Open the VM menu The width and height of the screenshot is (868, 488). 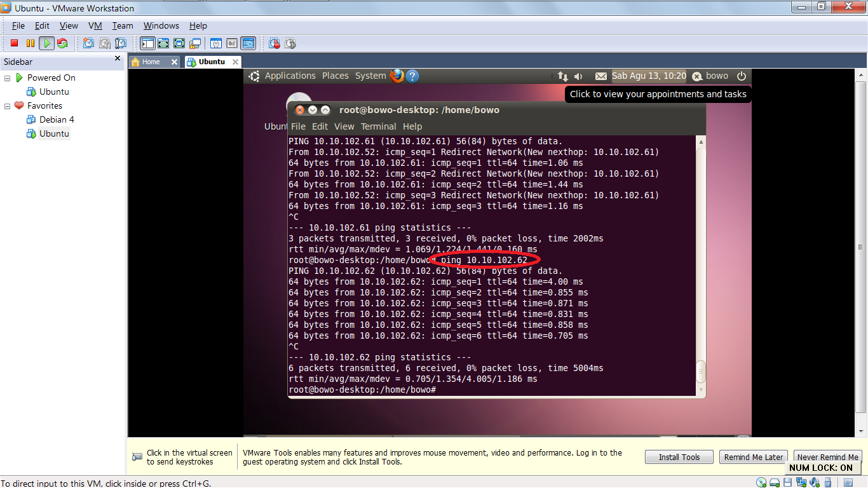coord(95,25)
